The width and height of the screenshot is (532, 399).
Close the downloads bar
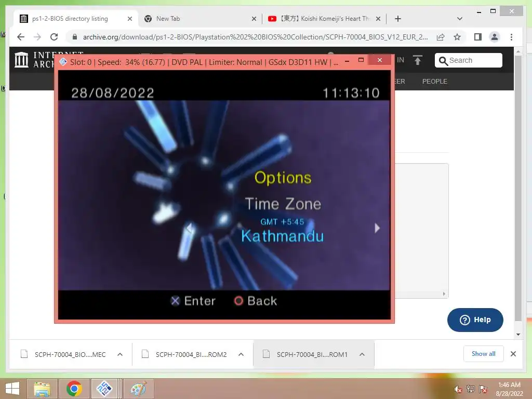click(513, 354)
